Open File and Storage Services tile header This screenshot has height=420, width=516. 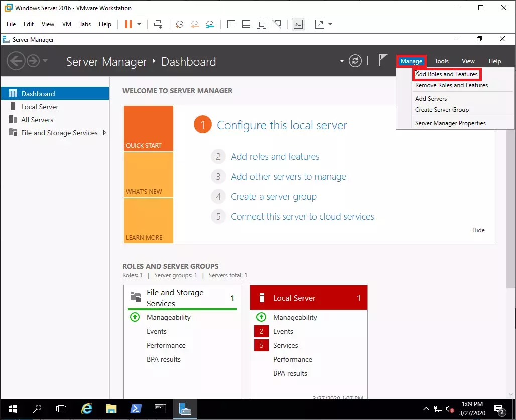point(182,298)
